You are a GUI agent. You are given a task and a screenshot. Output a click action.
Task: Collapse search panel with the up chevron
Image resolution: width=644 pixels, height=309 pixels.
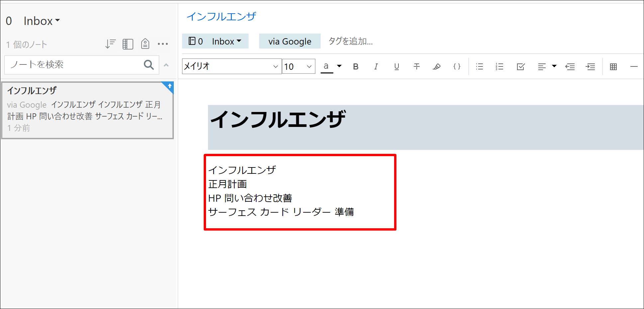coord(166,65)
